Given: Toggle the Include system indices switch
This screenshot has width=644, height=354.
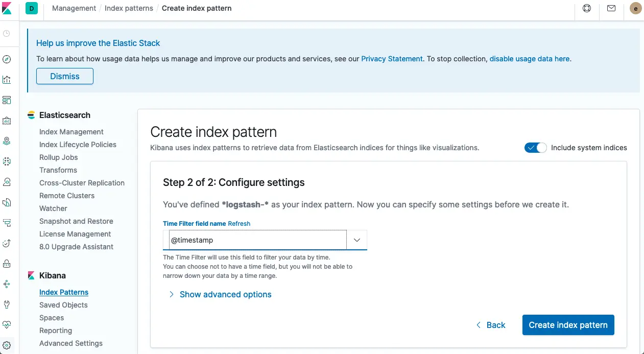Looking at the screenshot, I should (x=535, y=148).
